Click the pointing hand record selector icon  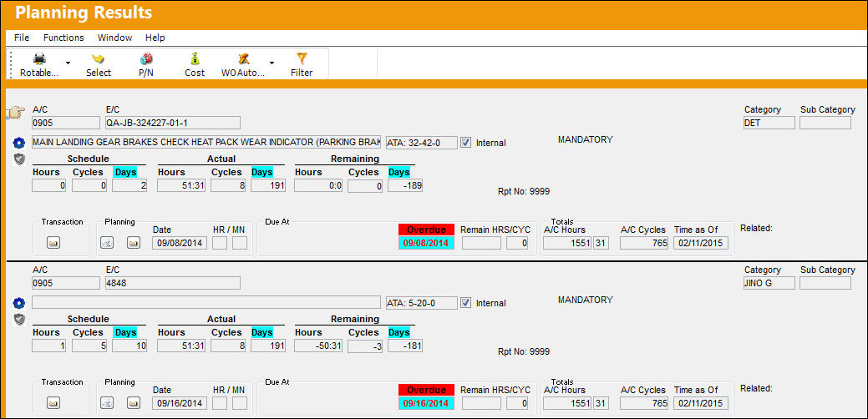(x=16, y=113)
